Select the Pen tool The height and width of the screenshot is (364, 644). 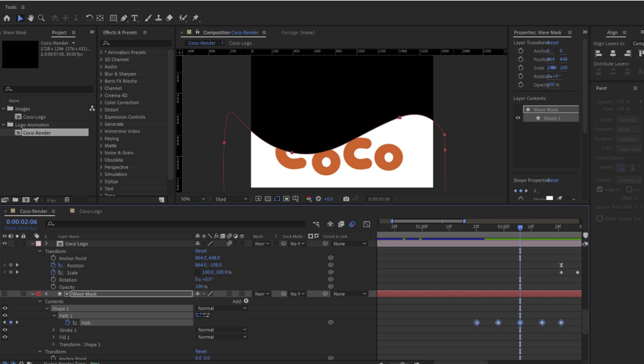tap(124, 18)
